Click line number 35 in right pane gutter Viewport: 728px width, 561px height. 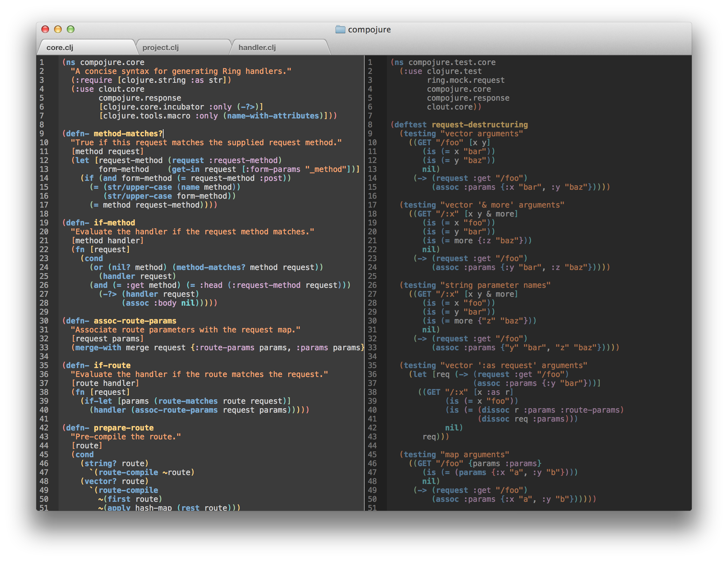coord(372,366)
